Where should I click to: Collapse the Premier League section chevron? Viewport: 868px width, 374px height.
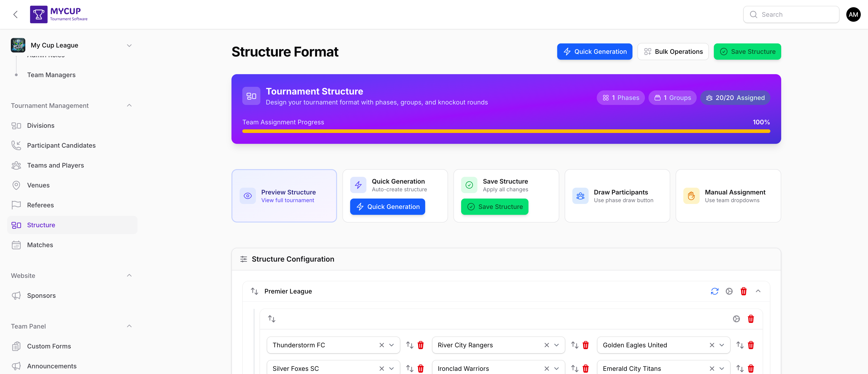pyautogui.click(x=759, y=291)
